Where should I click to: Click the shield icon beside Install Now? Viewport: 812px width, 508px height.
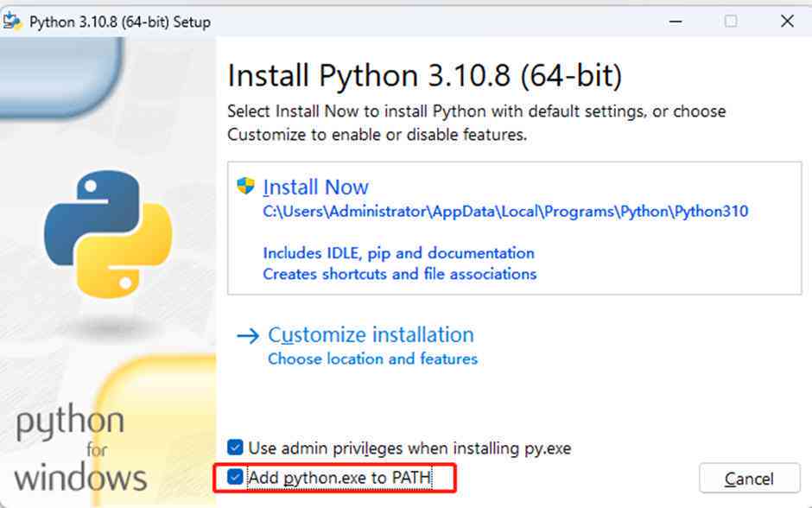click(245, 186)
